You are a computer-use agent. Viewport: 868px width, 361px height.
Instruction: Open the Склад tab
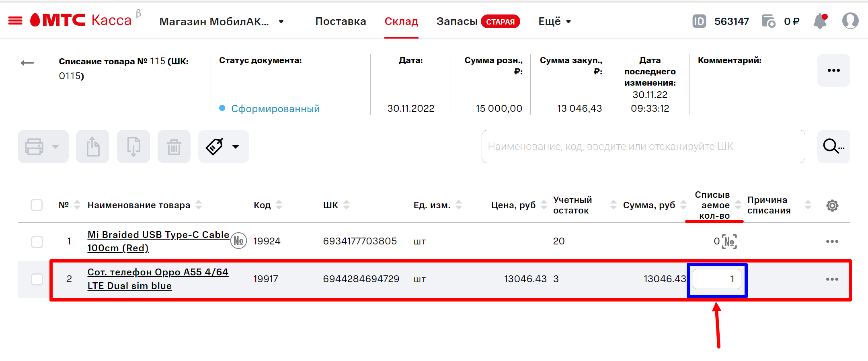pos(401,21)
